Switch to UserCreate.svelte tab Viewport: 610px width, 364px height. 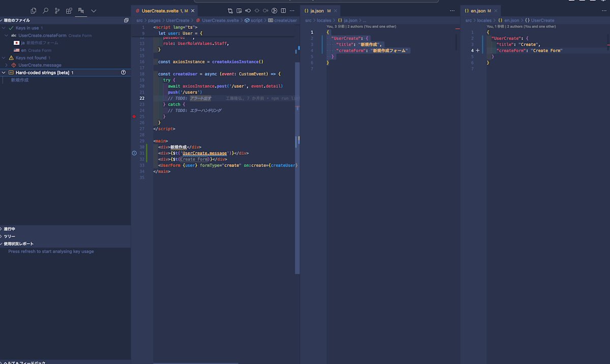click(x=164, y=11)
